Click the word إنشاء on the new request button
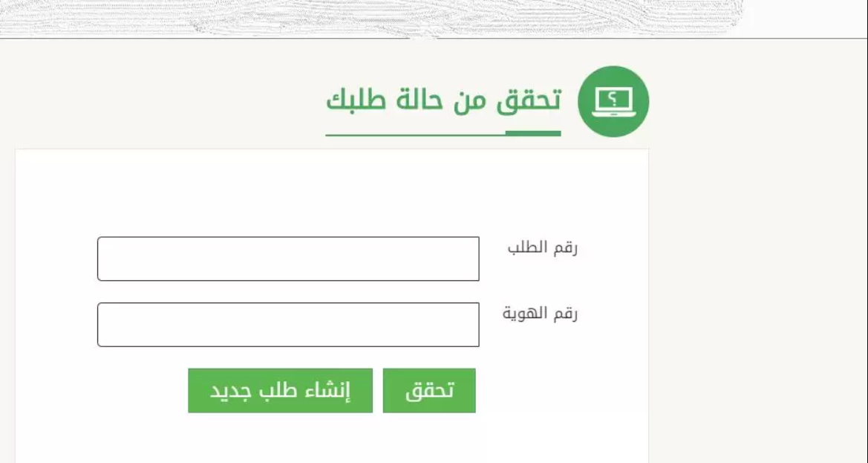868x463 pixels. point(327,390)
